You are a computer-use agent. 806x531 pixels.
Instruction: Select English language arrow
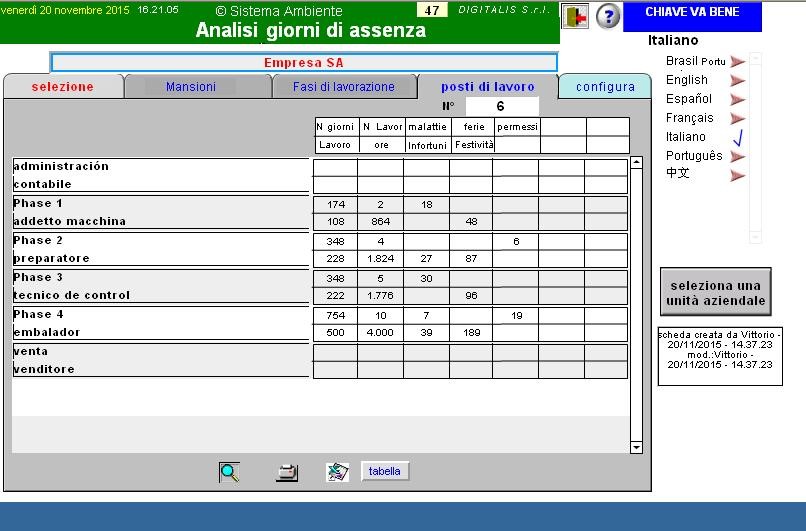pos(738,80)
